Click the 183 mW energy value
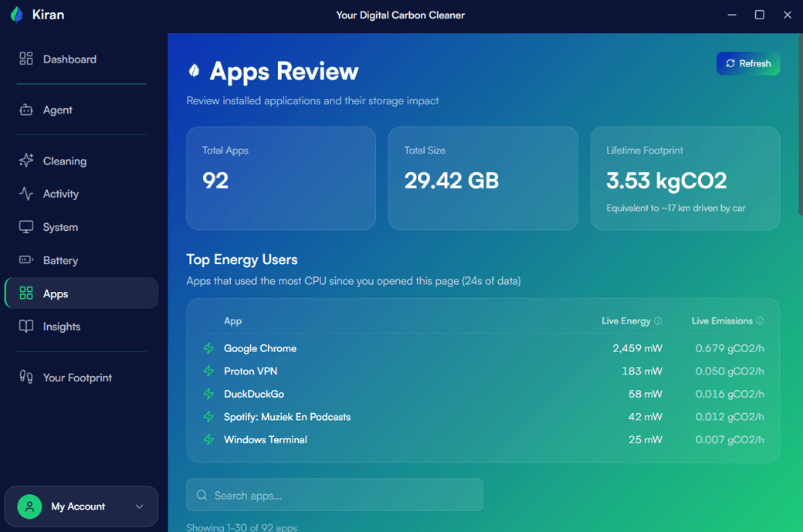 tap(642, 371)
